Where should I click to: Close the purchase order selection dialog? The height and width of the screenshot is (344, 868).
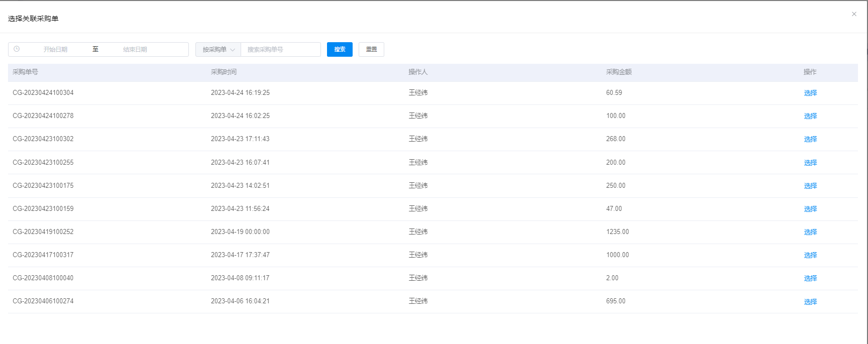point(854,14)
